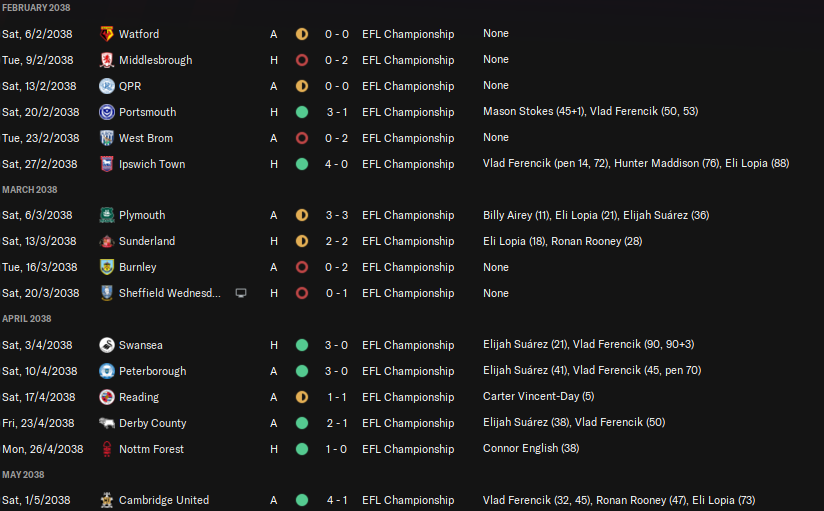Open the 4 - 0 result against Ipswich
The height and width of the screenshot is (511, 824).
tap(336, 164)
